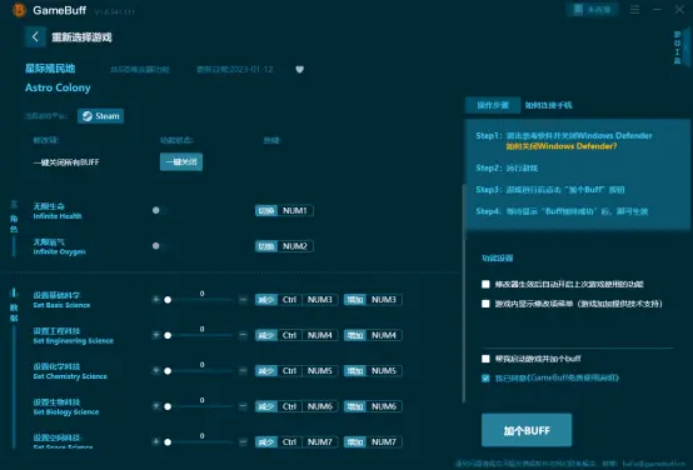This screenshot has width=693, height=470.
Task: Edit the NUM4 increase hotkey field
Action: [384, 335]
